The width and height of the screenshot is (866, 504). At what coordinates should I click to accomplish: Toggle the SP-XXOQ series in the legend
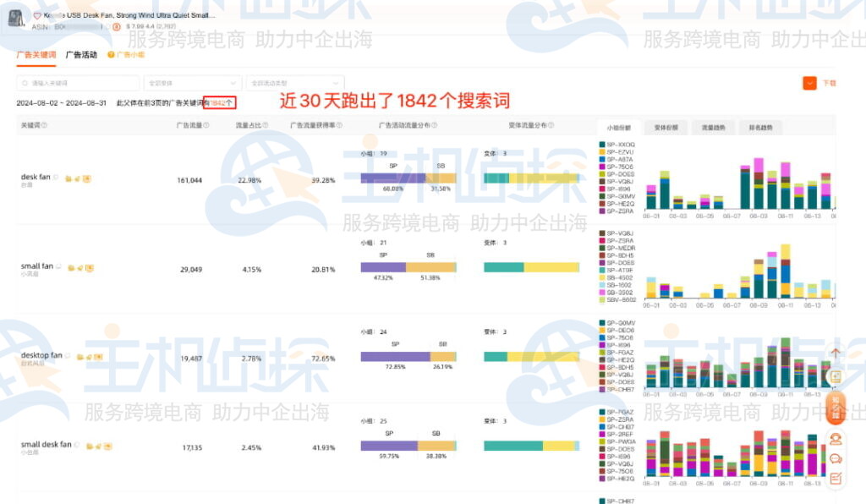[x=602, y=145]
